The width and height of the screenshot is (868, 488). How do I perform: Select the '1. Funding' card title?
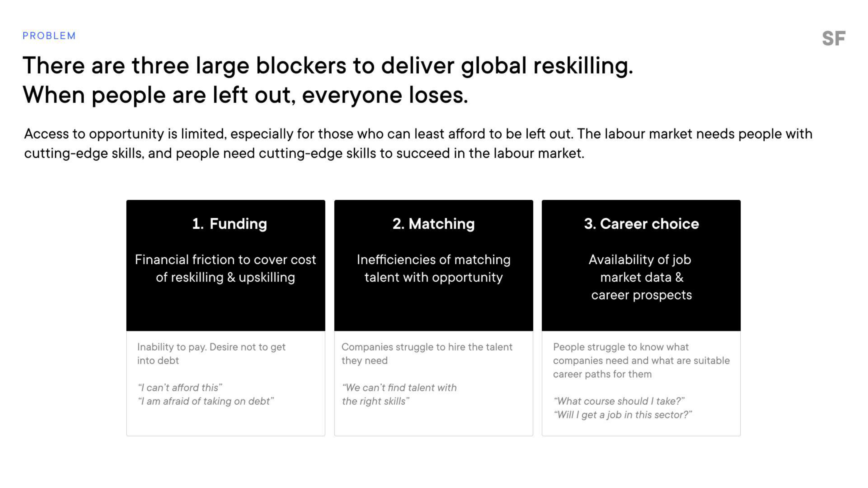[229, 224]
